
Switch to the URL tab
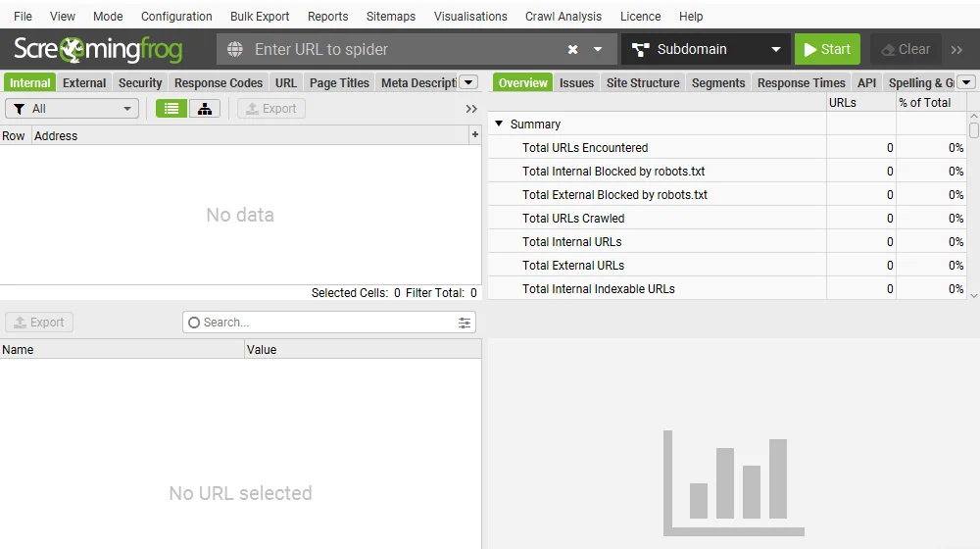286,82
